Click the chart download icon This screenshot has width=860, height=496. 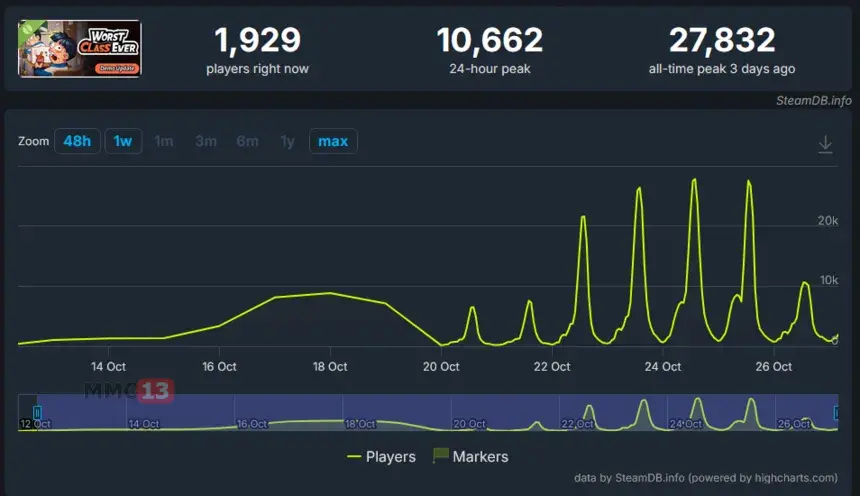[x=825, y=144]
